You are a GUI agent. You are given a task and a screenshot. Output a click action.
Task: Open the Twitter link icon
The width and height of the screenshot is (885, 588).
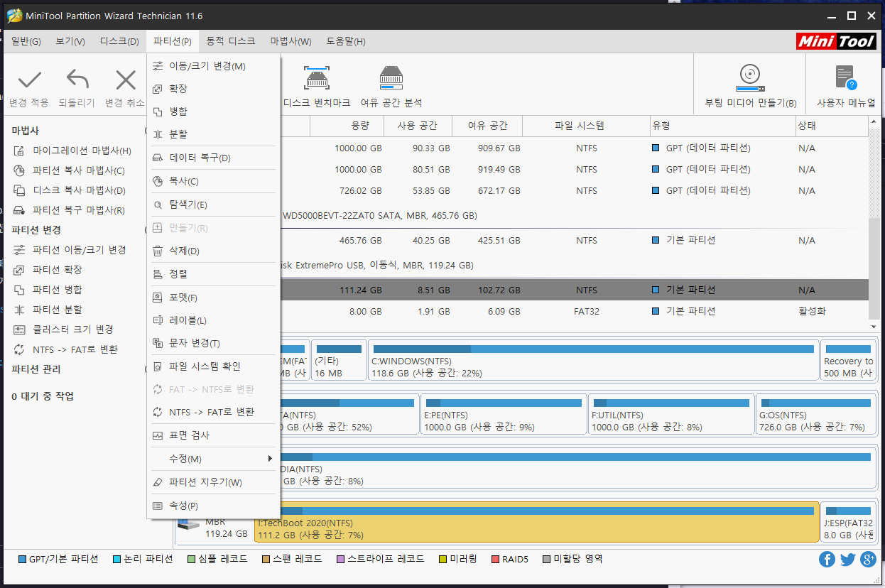click(847, 560)
